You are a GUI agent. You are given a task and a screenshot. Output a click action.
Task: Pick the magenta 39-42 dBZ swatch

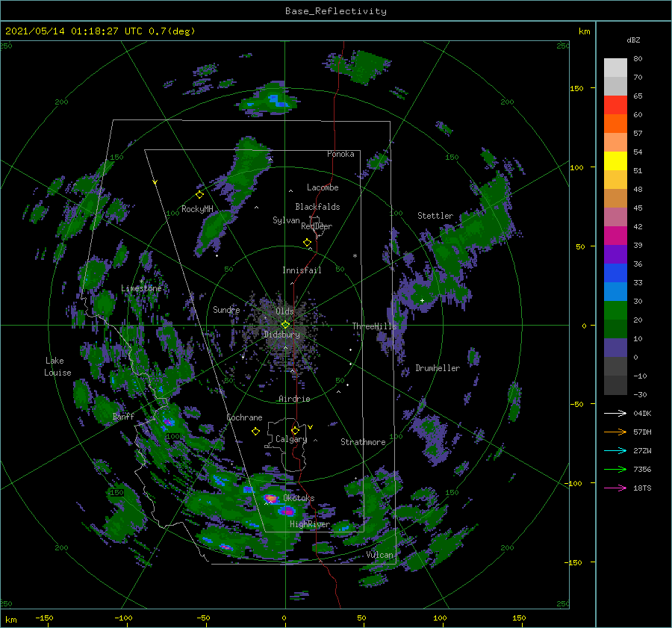[615, 236]
